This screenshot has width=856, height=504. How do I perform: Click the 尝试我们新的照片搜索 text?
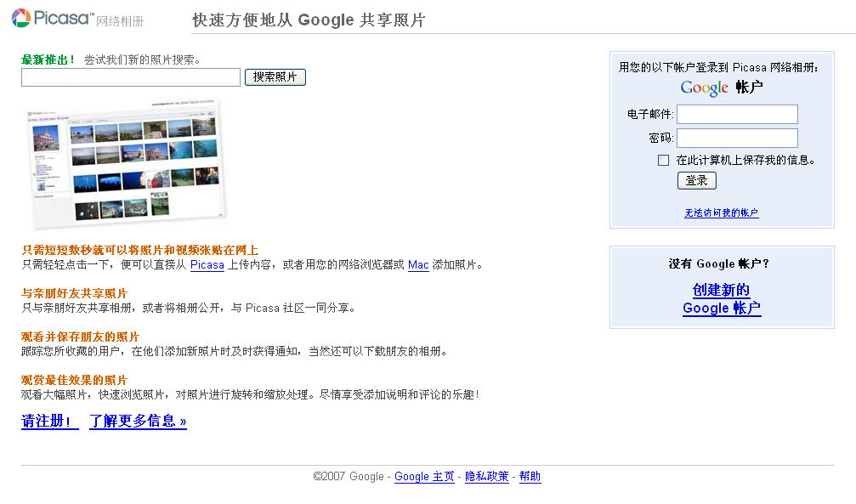142,60
